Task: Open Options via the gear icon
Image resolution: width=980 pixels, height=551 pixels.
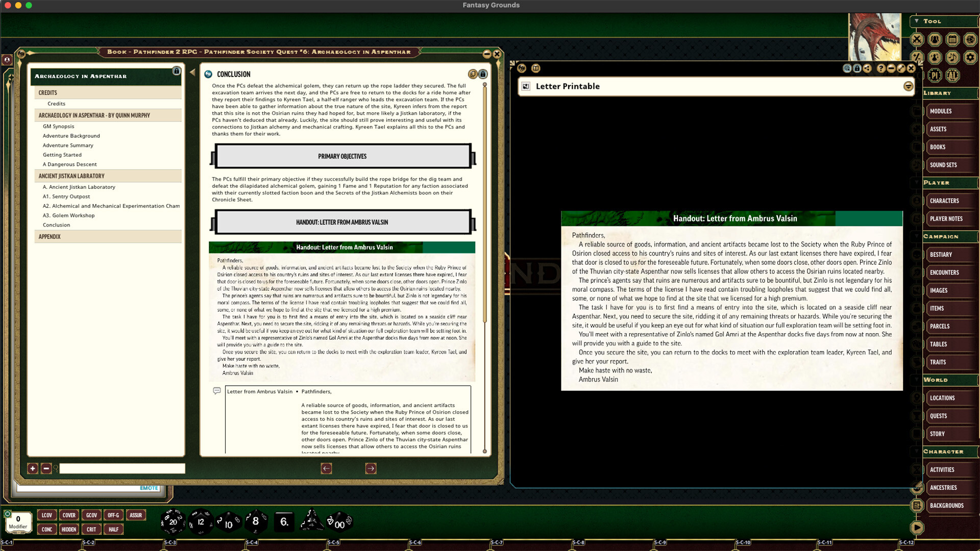Action: (x=970, y=57)
